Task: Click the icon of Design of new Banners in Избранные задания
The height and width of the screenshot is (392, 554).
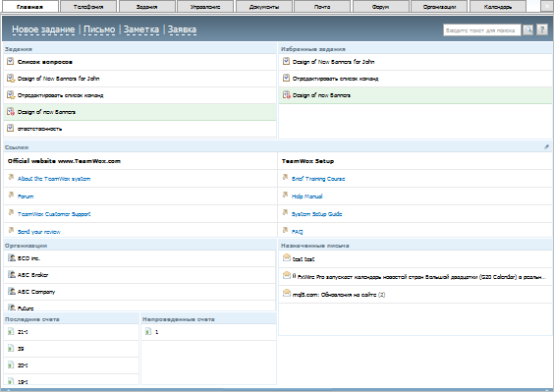Action: coord(286,94)
